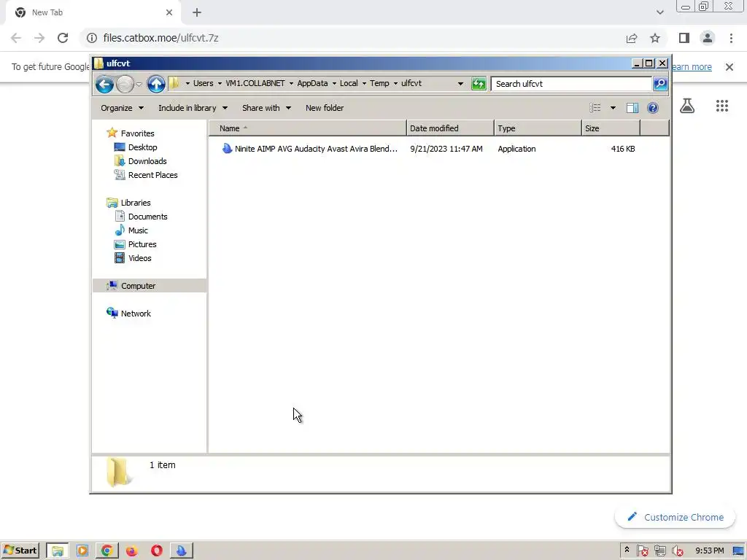Click Customize Chrome button
This screenshot has width=747, height=560.
click(x=675, y=517)
